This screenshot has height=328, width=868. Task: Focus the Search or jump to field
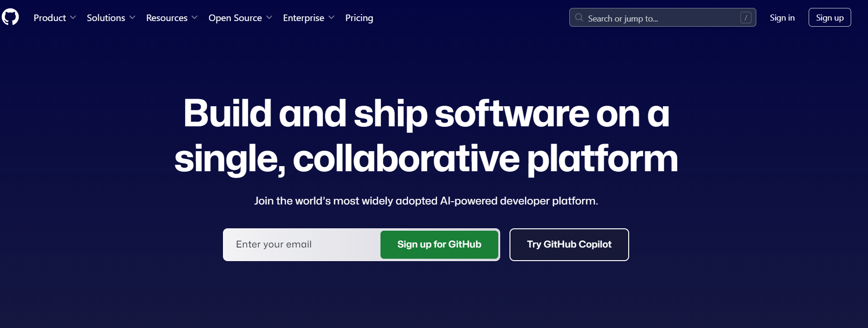point(662,18)
